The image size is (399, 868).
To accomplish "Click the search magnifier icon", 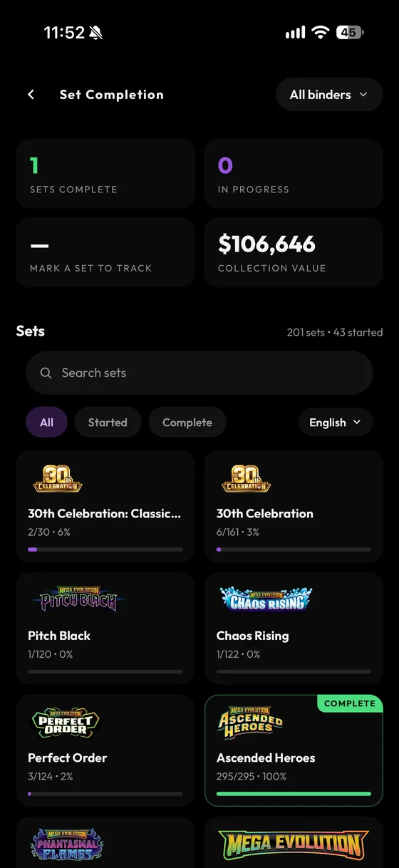I will (x=46, y=373).
